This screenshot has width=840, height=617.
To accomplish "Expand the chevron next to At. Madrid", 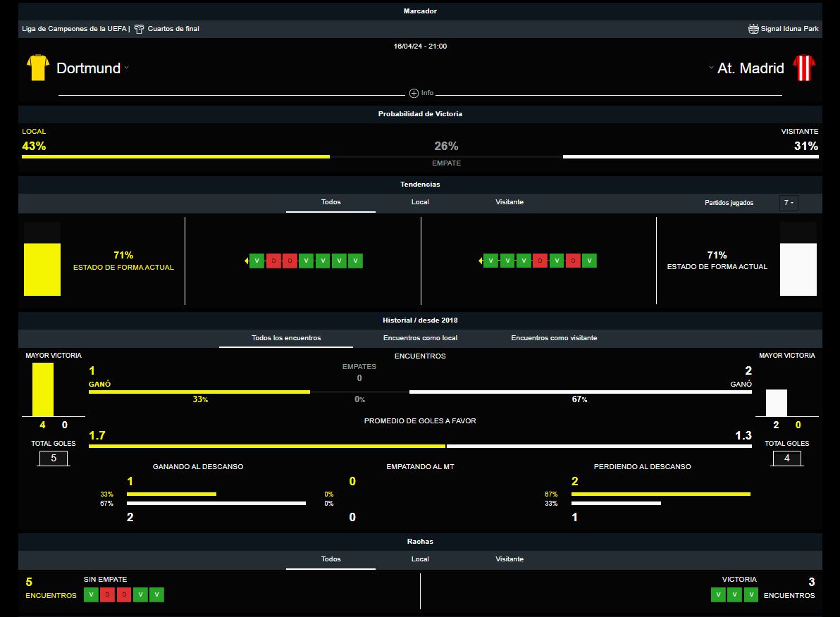I will click(x=711, y=68).
